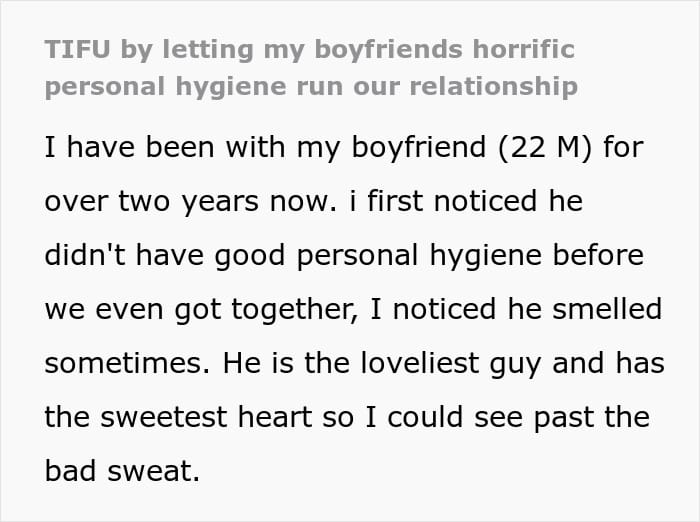Click the word "sometimes." in the paragraph
700x522 pixels.
click(x=127, y=363)
